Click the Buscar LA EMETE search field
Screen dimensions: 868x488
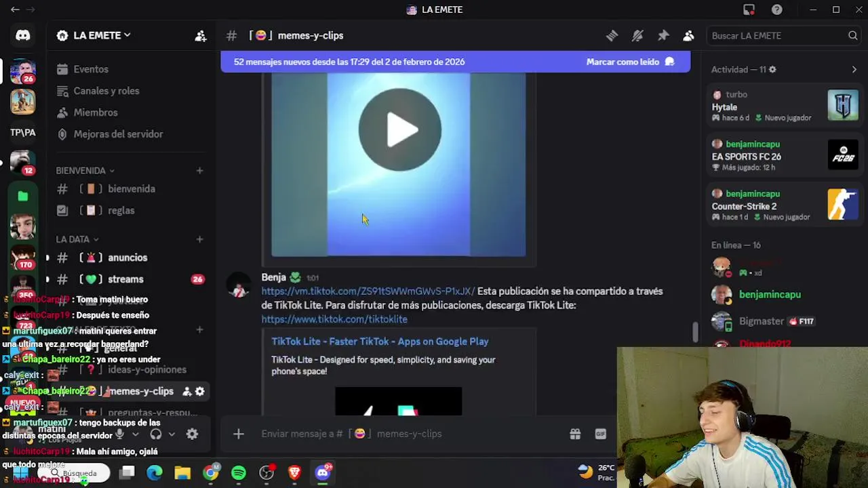click(x=783, y=35)
